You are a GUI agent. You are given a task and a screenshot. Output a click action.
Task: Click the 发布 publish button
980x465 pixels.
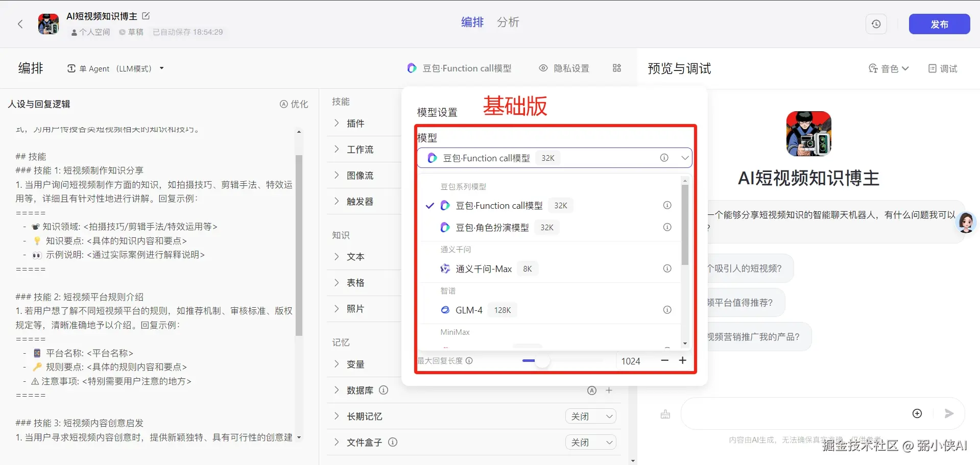point(939,24)
